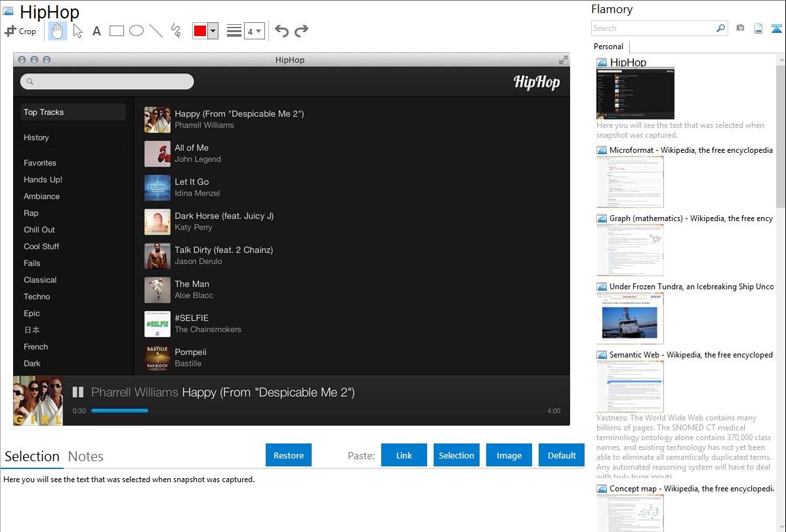Open the Semantic Web snapshot thumbnail
Image resolution: width=786 pixels, height=532 pixels.
[630, 386]
